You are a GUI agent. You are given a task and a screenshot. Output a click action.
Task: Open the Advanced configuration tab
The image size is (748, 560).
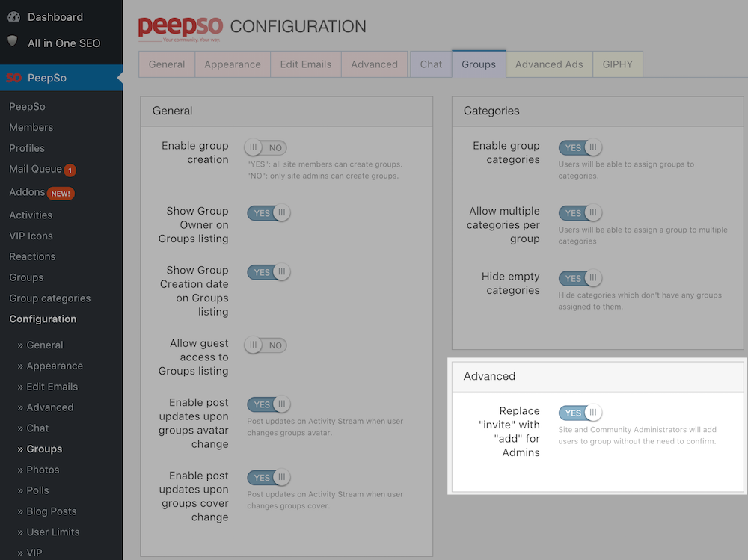(375, 64)
